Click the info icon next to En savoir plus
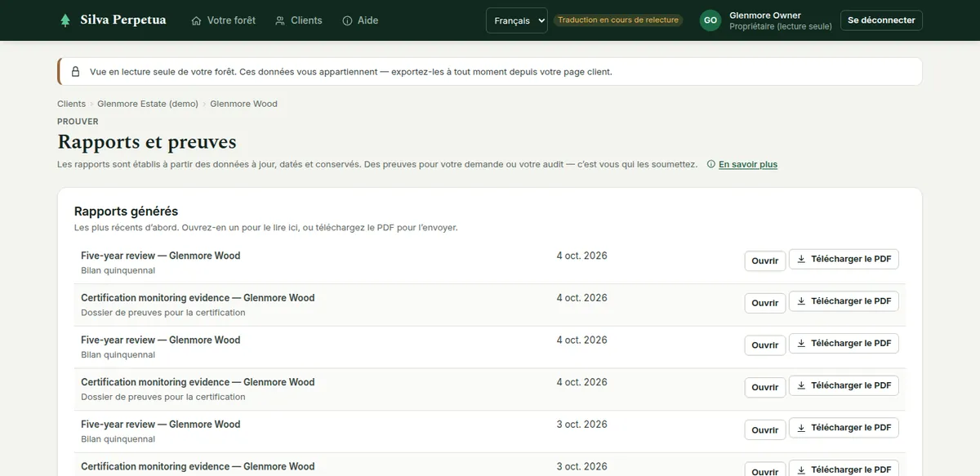Viewport: 980px width, 476px height. pos(711,164)
